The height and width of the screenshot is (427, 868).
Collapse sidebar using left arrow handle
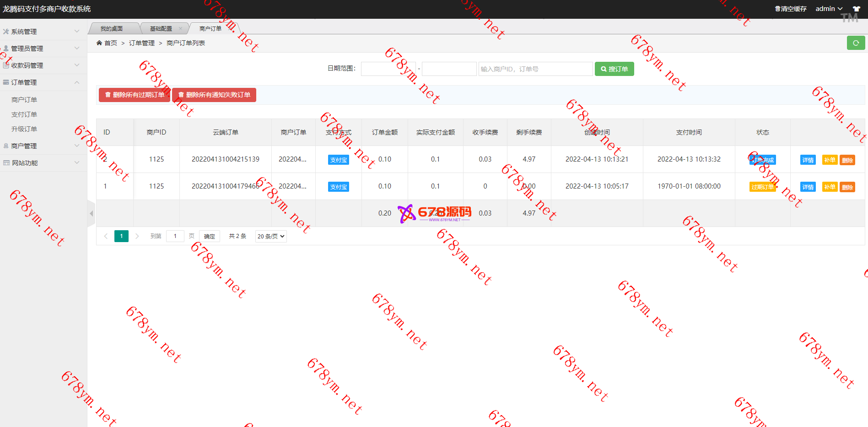tap(92, 213)
